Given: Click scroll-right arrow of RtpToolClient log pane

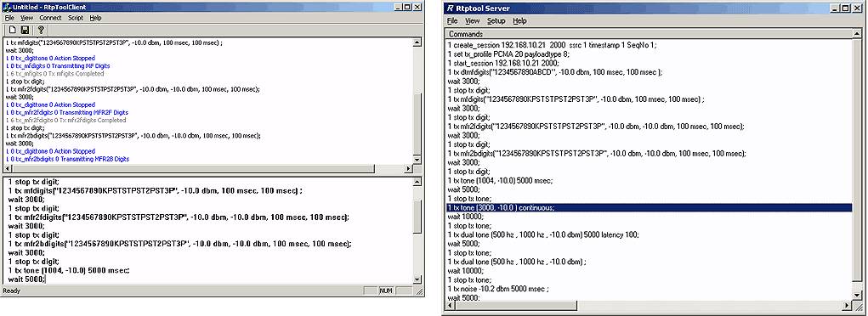Looking at the screenshot, I should pyautogui.click(x=409, y=168).
